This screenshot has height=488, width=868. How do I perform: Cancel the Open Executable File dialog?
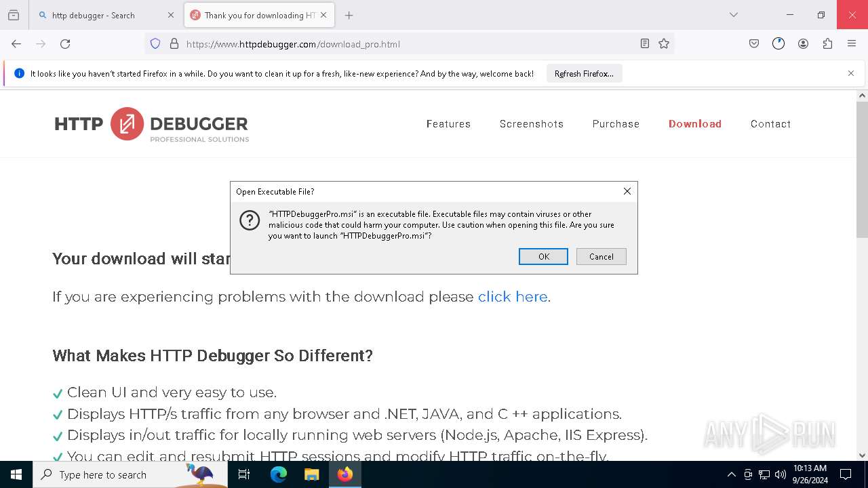(x=601, y=256)
